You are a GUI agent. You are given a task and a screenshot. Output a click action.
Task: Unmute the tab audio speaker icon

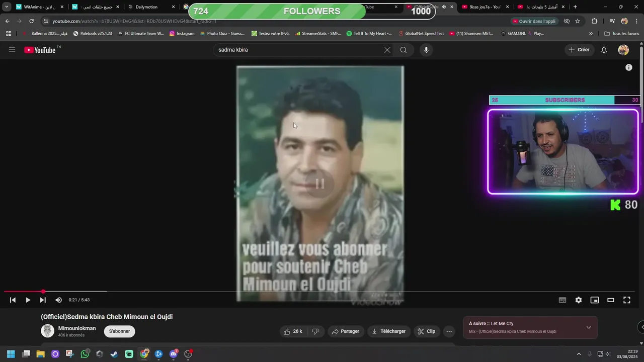pyautogui.click(x=444, y=7)
